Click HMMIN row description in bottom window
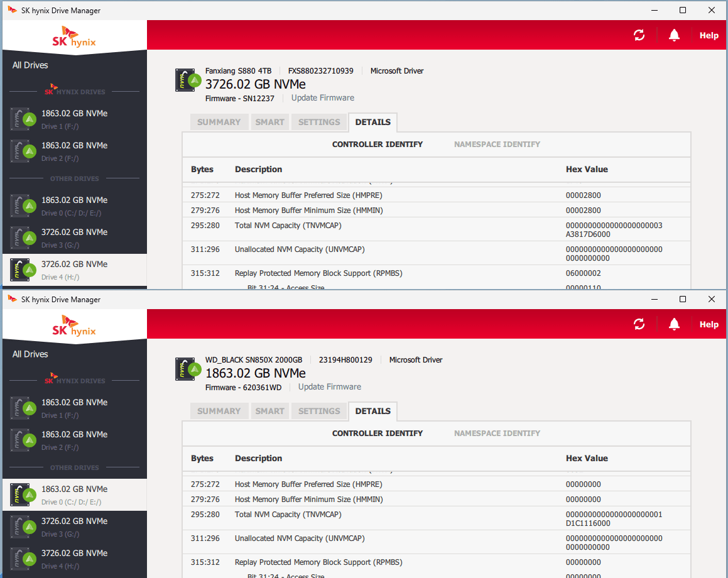728x578 pixels. [x=309, y=499]
